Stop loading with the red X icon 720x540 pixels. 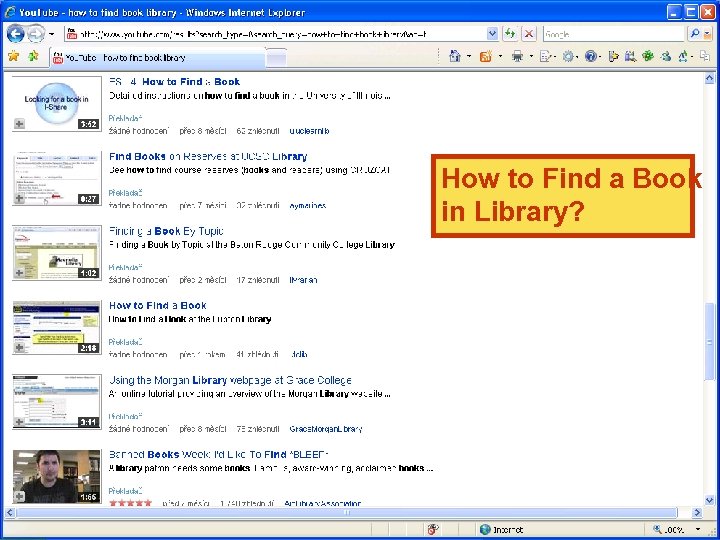[x=529, y=34]
